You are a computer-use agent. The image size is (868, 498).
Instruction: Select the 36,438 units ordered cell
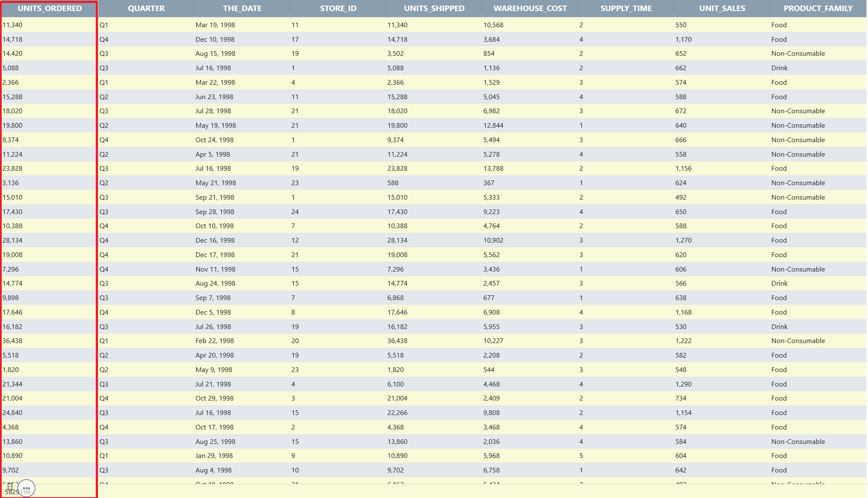[49, 341]
